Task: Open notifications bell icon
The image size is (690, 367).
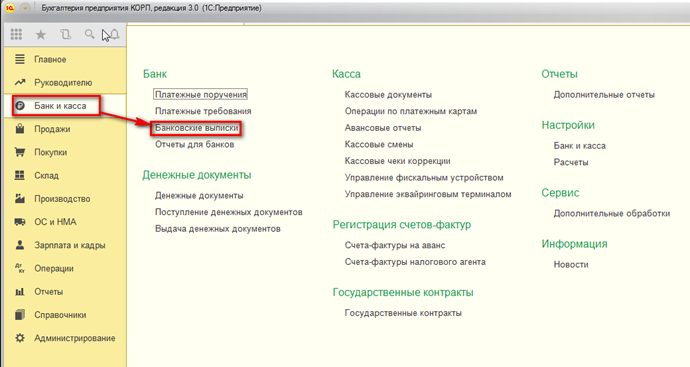Action: click(x=114, y=34)
